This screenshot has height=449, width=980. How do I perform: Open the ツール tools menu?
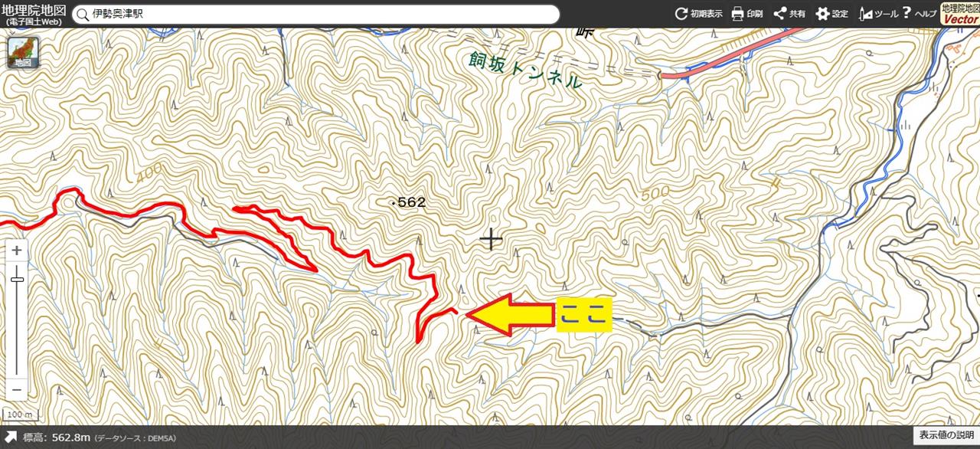879,14
